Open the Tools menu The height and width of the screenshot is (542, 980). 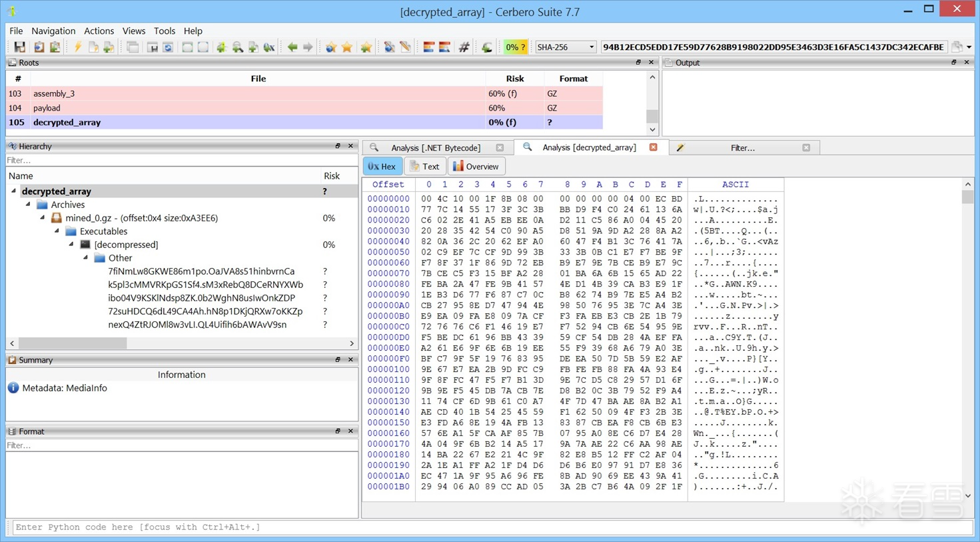(x=164, y=31)
